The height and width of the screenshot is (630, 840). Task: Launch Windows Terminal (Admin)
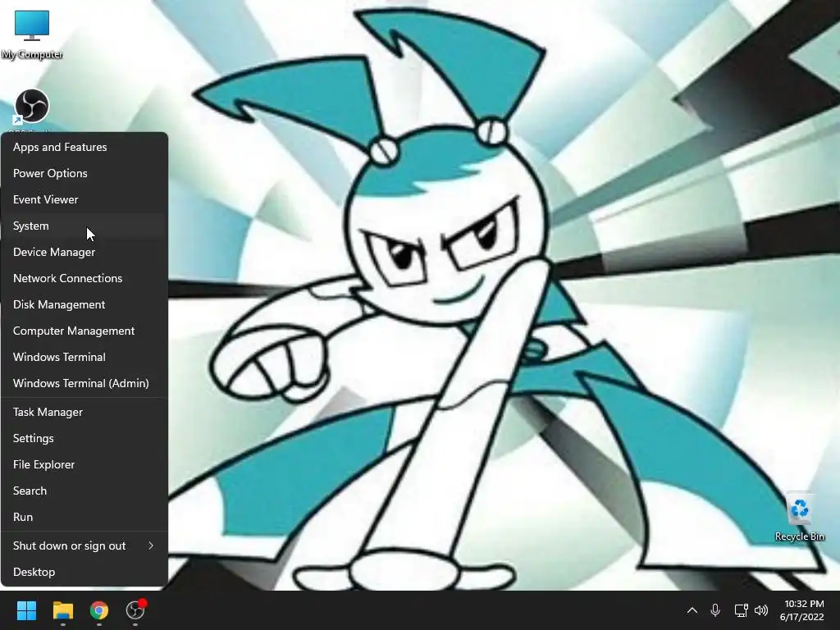coord(84,383)
